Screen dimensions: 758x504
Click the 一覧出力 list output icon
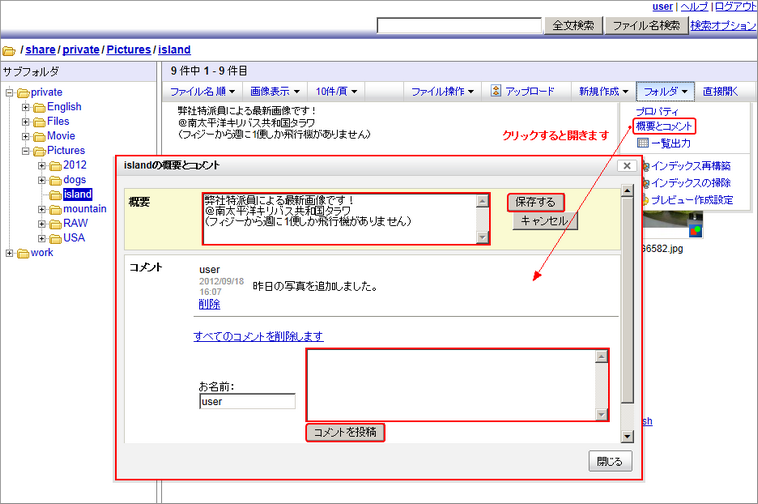pyautogui.click(x=643, y=143)
